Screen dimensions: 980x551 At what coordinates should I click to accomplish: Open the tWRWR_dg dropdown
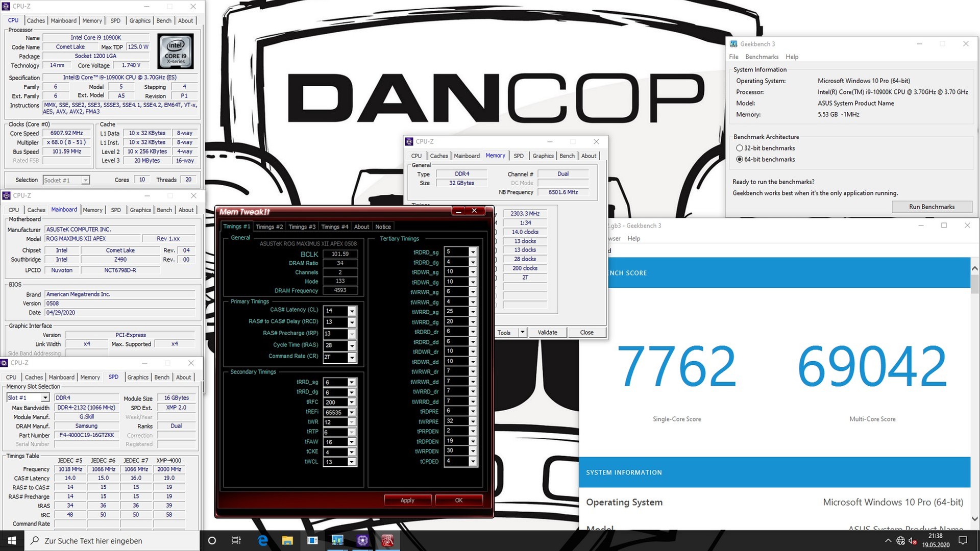coord(473,302)
